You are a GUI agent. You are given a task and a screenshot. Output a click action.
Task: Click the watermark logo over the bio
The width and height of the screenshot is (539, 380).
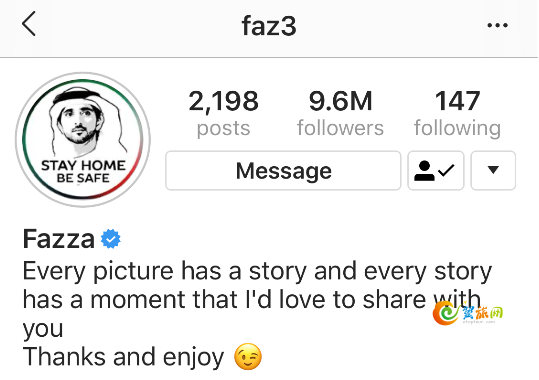pyautogui.click(x=468, y=313)
